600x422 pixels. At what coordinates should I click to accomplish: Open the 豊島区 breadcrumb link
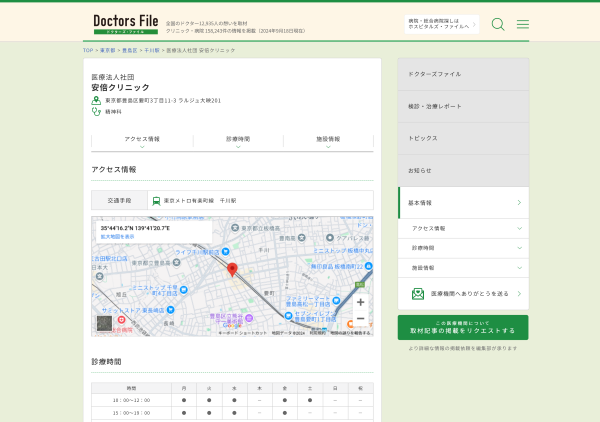(x=130, y=51)
